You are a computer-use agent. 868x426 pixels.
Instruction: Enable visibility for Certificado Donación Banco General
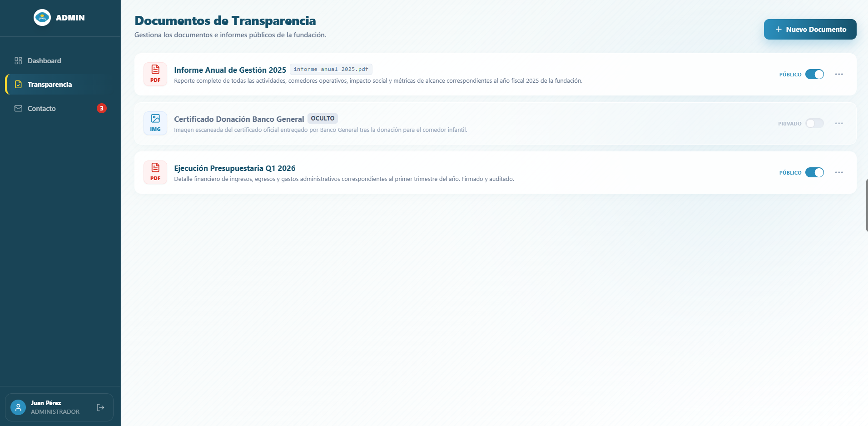[x=814, y=123]
